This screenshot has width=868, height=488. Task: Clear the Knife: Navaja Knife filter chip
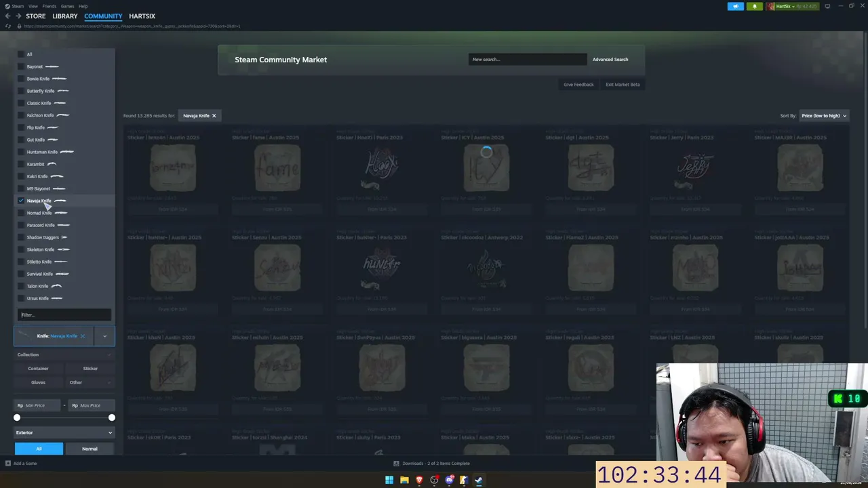pyautogui.click(x=83, y=336)
